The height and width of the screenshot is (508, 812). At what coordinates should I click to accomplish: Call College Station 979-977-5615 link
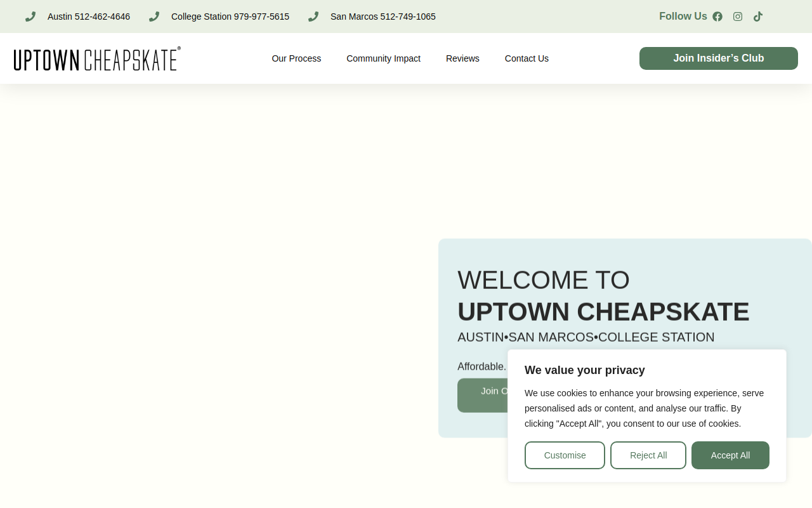pyautogui.click(x=230, y=17)
